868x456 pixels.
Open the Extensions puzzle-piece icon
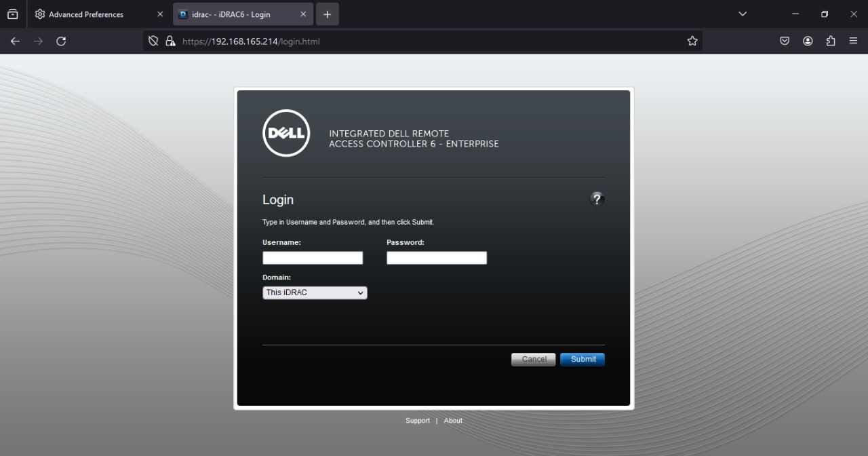pyautogui.click(x=831, y=41)
